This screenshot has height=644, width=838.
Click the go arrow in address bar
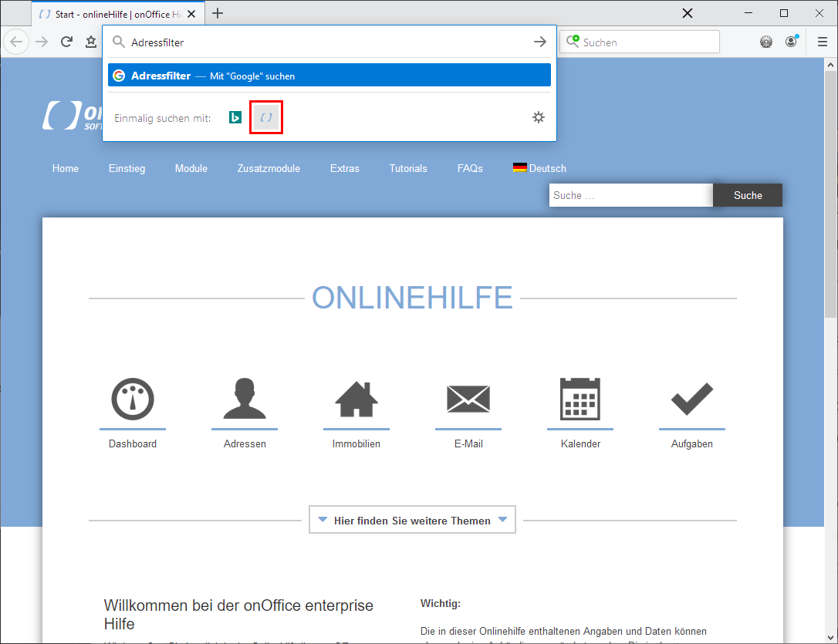click(540, 42)
